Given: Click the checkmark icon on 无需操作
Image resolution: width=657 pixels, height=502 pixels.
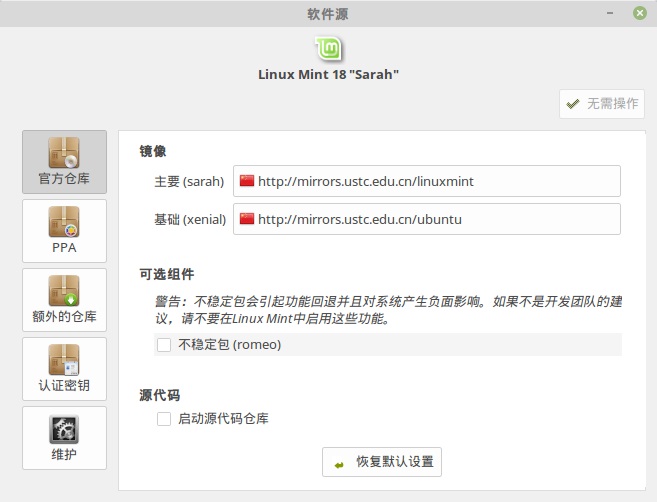Looking at the screenshot, I should point(573,104).
